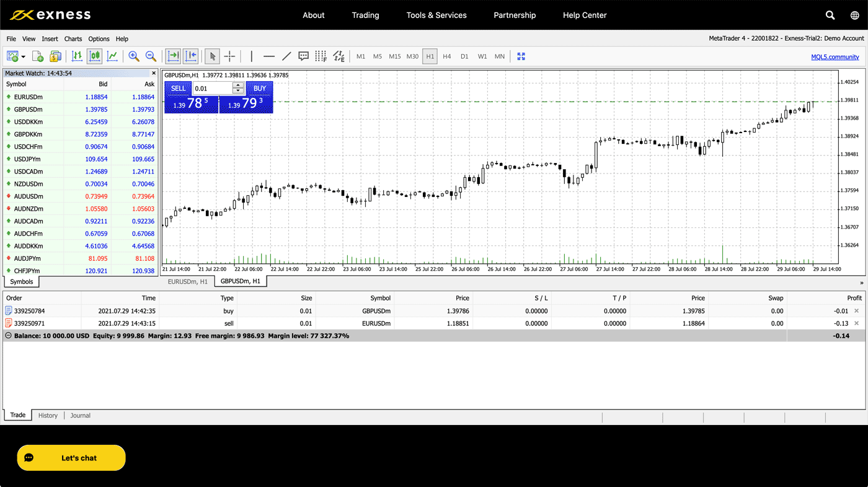The image size is (868, 487).
Task: Click the zoom in magnifier icon
Action: (133, 56)
